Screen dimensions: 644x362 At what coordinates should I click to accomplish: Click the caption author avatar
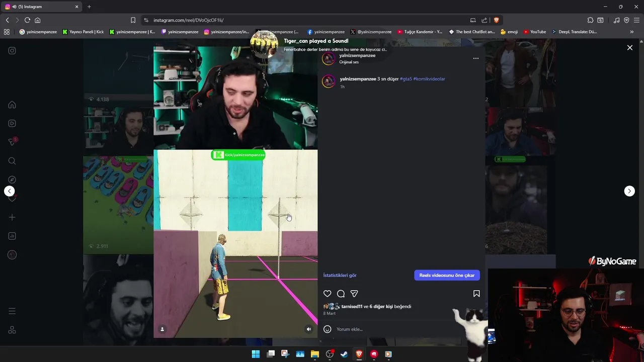[329, 81]
